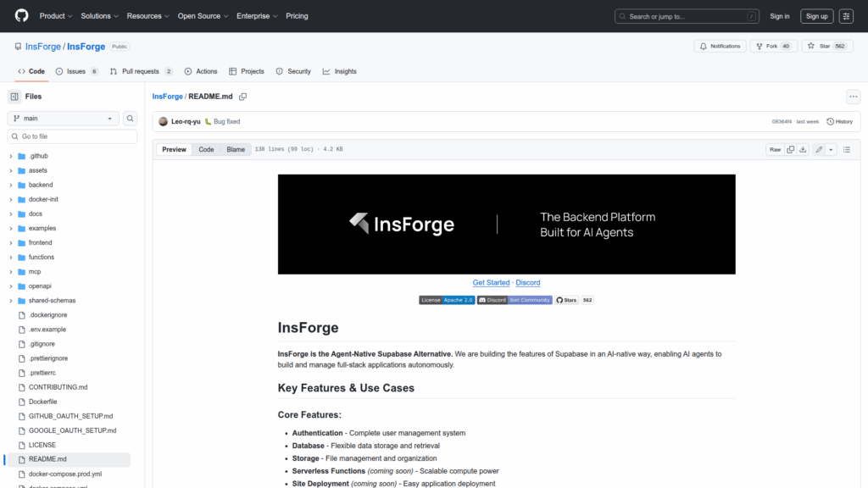Open the outline list icon
This screenshot has height=488, width=868.
tap(846, 149)
